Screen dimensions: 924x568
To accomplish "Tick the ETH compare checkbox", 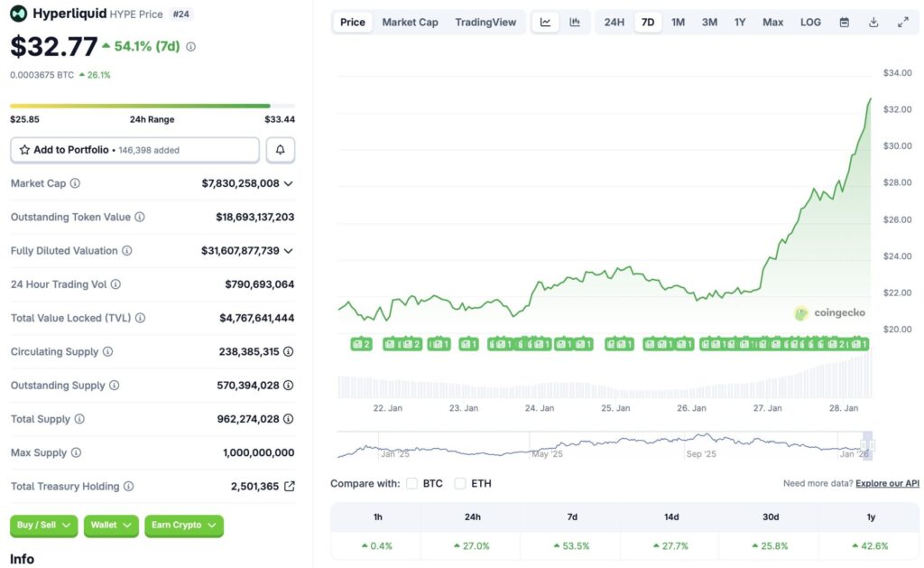I will tap(460, 484).
